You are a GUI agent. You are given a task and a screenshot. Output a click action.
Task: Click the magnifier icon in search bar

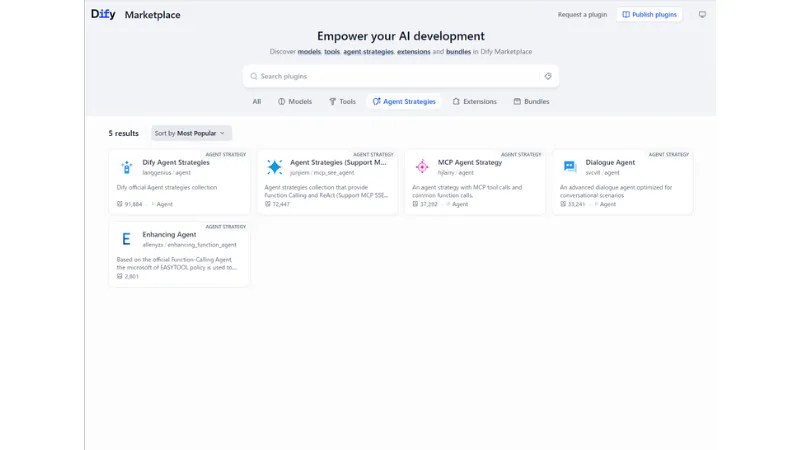click(254, 76)
